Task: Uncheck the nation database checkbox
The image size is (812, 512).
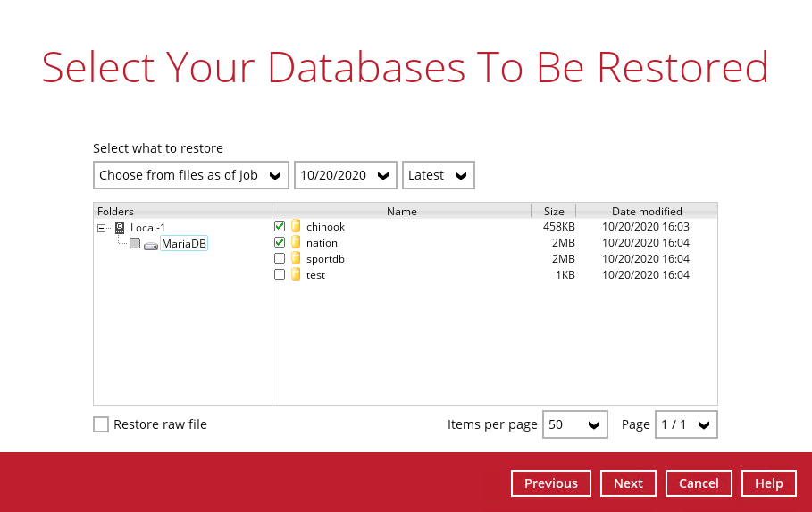Action: click(x=280, y=243)
